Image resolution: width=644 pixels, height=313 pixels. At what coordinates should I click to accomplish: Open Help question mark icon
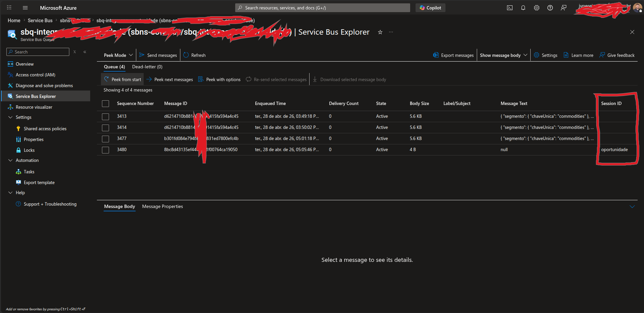click(x=550, y=8)
